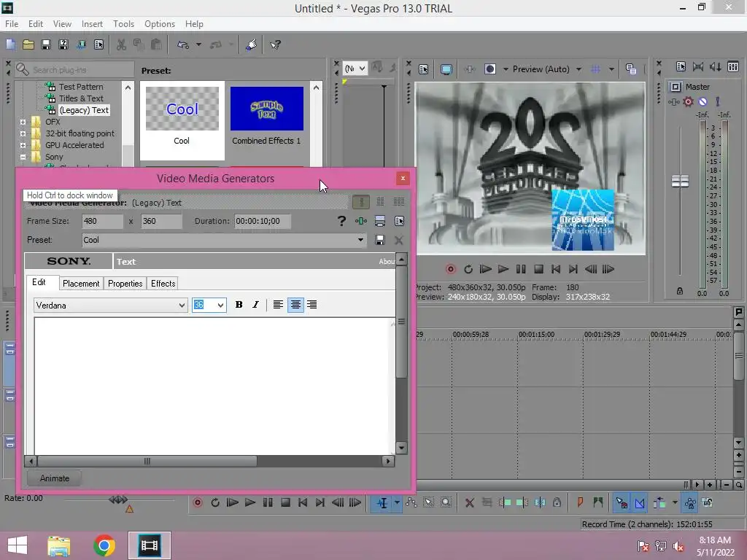Click the Record button under the video preview

coord(451,269)
